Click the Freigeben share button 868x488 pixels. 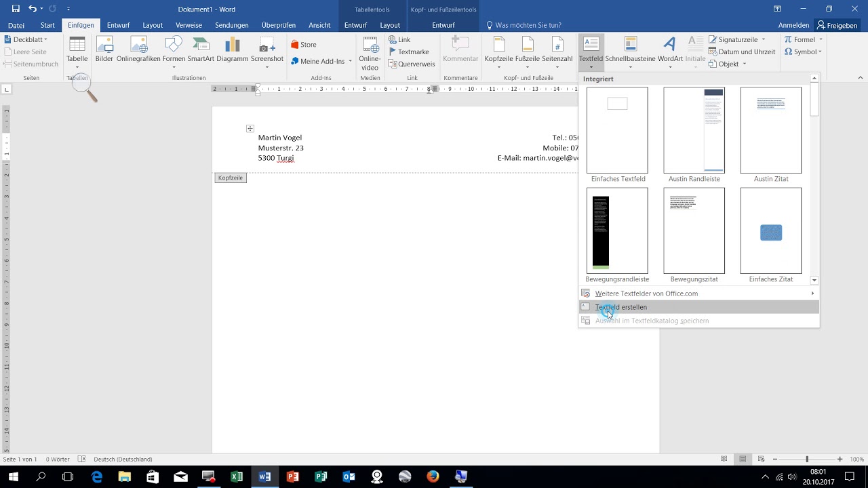click(837, 25)
